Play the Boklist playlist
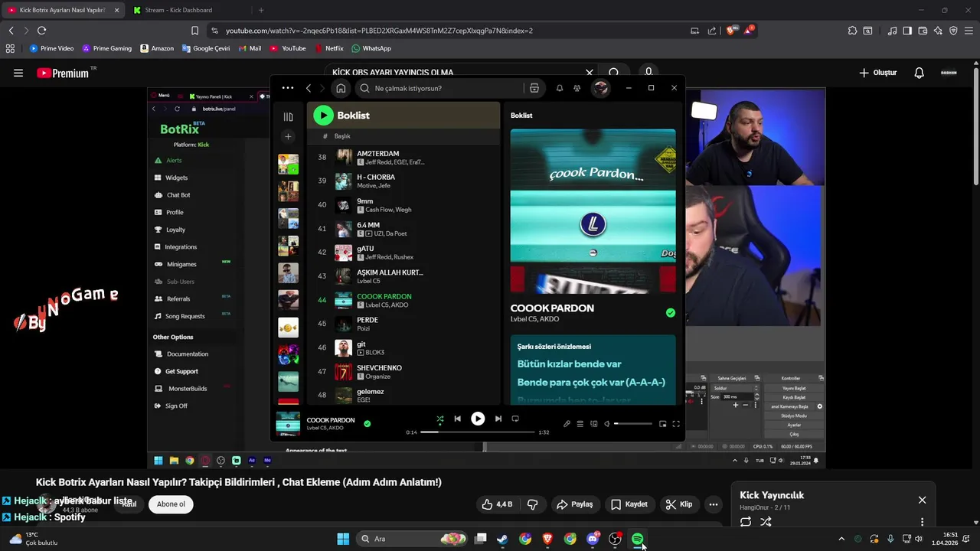The height and width of the screenshot is (551, 980). [323, 116]
